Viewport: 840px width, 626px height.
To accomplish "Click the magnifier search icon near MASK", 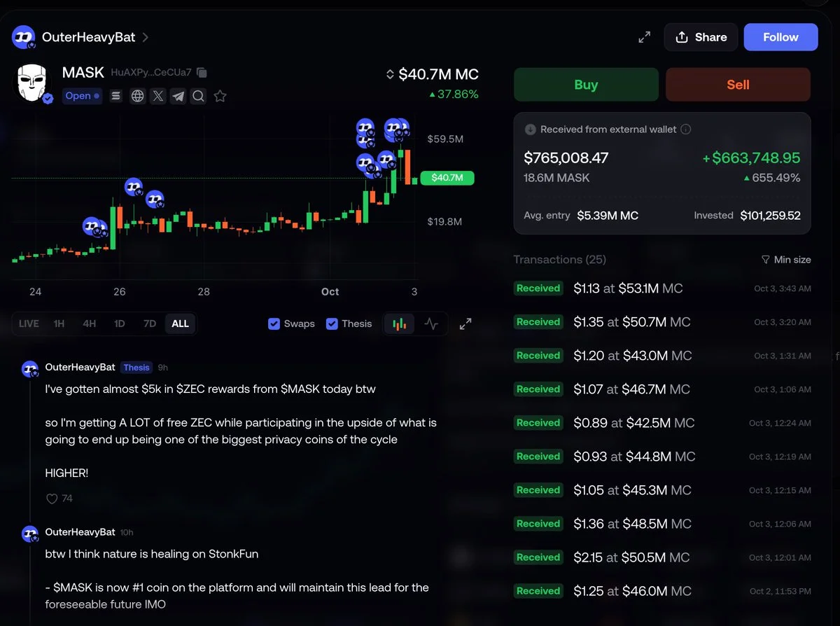I will [198, 96].
